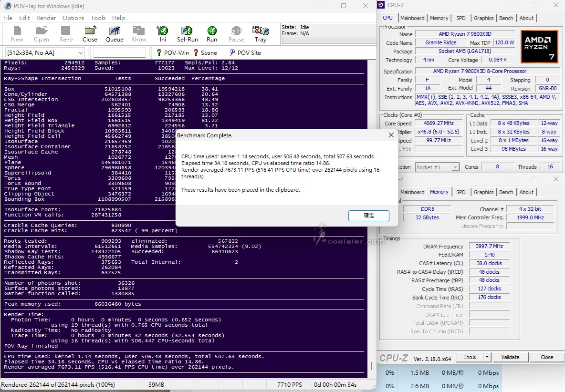Dismiss the Benchmark Complete dialog with X
The height and width of the screenshot is (392, 565).
391,135
